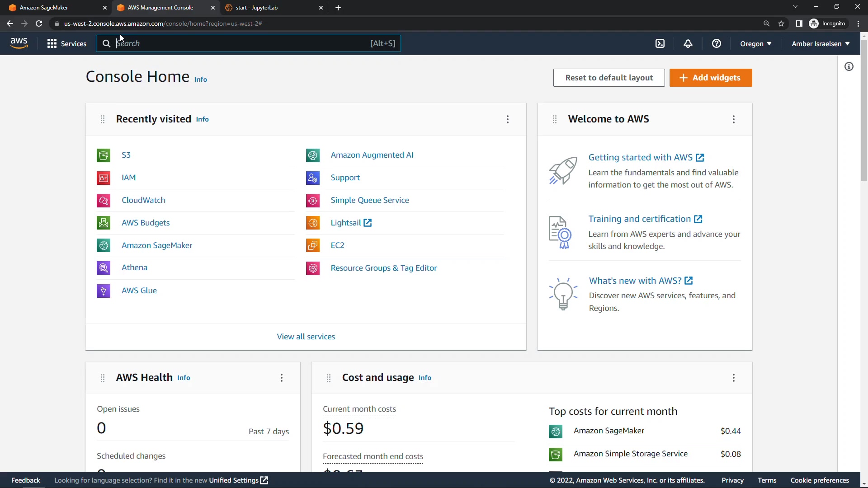Expand the Oregon region dropdown
This screenshot has height=488, width=868.
click(755, 44)
